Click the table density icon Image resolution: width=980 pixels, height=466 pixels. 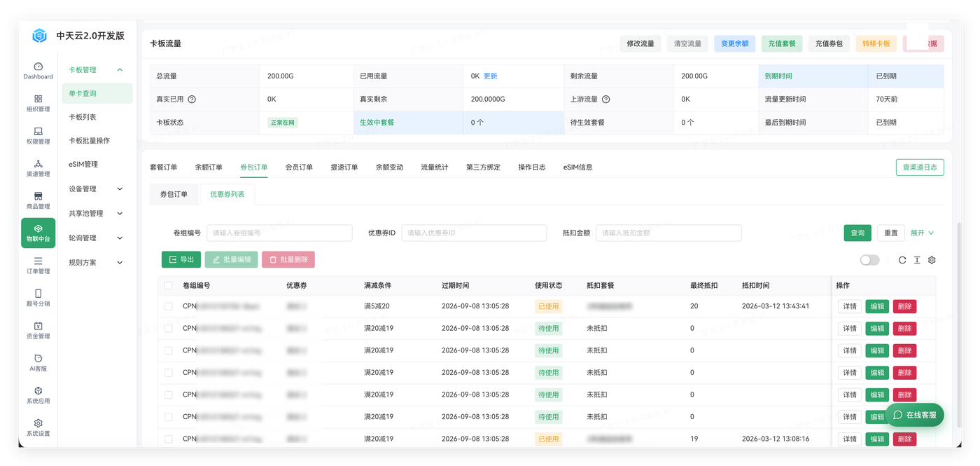pyautogui.click(x=917, y=260)
